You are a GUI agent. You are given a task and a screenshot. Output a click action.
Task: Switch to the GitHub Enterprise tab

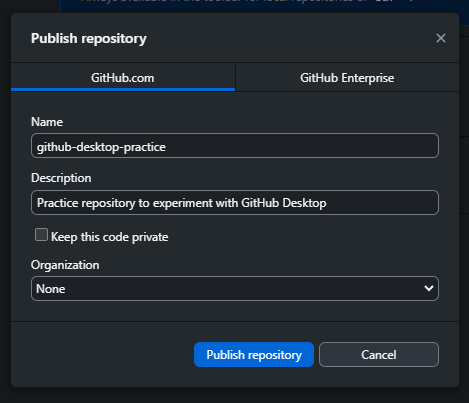click(x=347, y=77)
